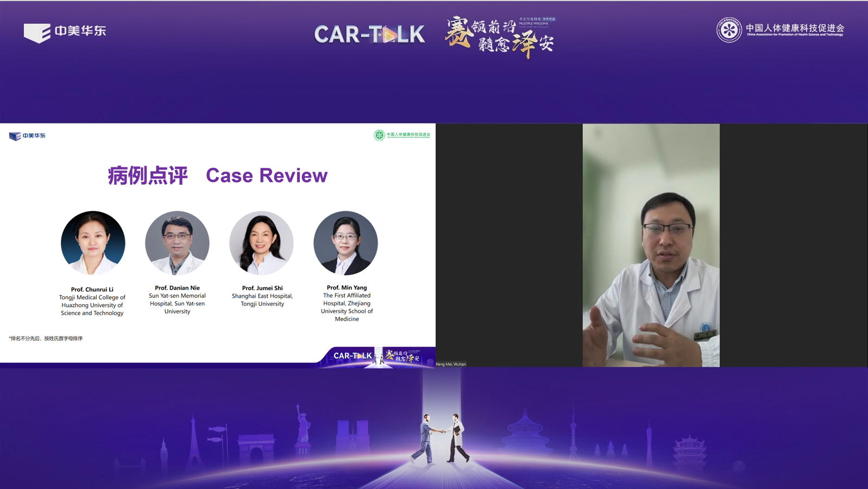Click the CAR-TALK logo in top banner

click(x=369, y=35)
